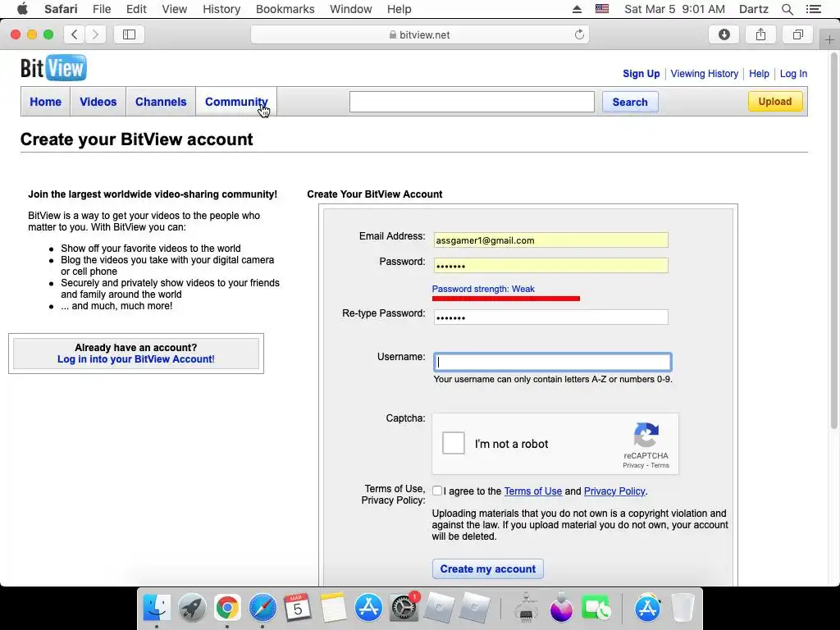This screenshot has height=630, width=840.
Task: Open FaceTime from the Dock
Action: tap(596, 608)
